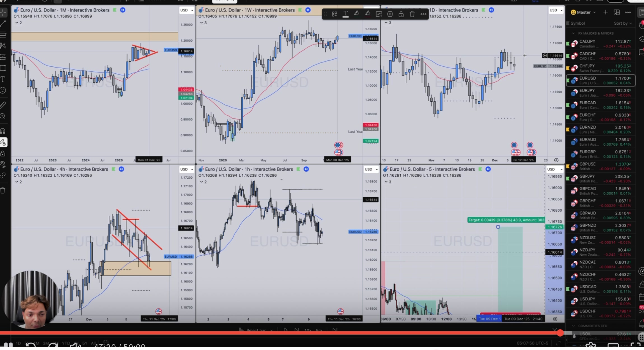Select the trend line tool
The width and height of the screenshot is (644, 350).
[x=3, y=24]
